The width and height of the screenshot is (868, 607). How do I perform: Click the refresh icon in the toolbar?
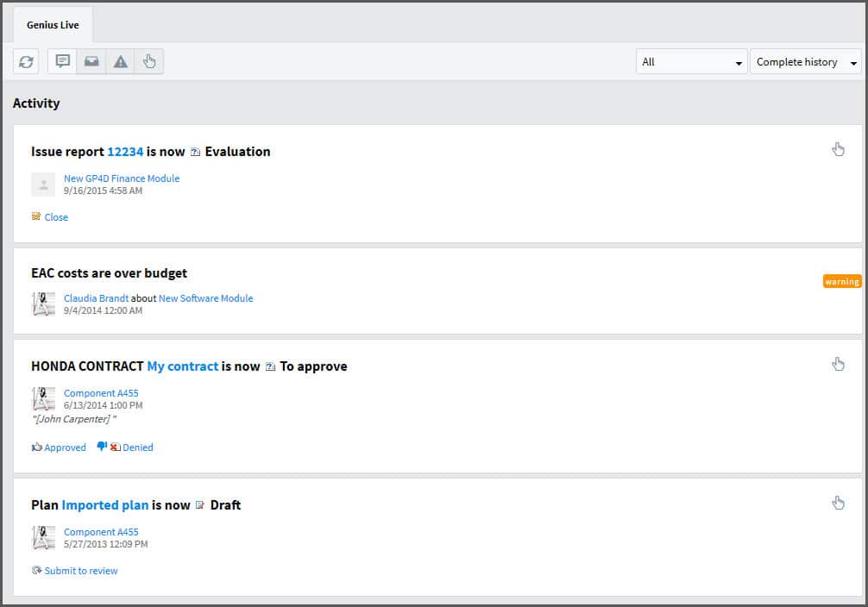click(x=26, y=62)
